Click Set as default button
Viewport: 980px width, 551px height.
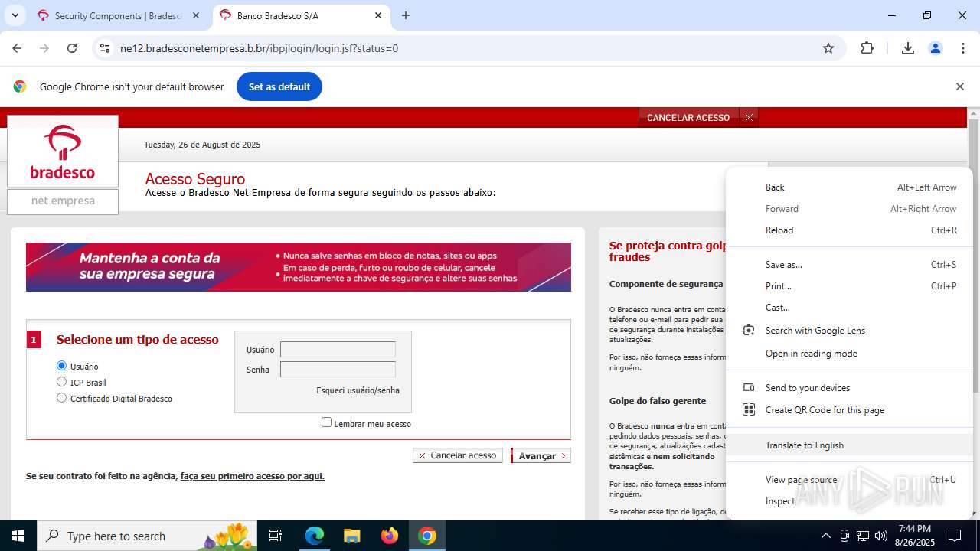(279, 86)
